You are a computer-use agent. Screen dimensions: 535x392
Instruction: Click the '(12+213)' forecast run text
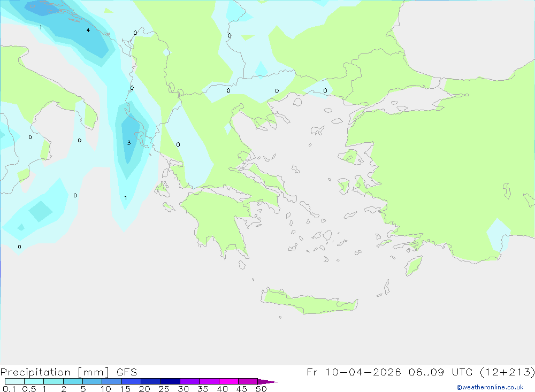point(507,372)
